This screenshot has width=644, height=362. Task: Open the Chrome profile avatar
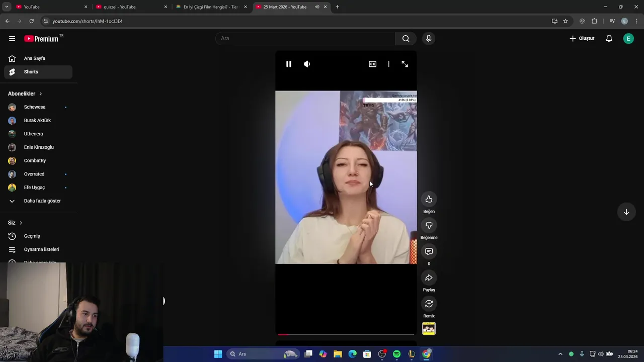click(624, 21)
